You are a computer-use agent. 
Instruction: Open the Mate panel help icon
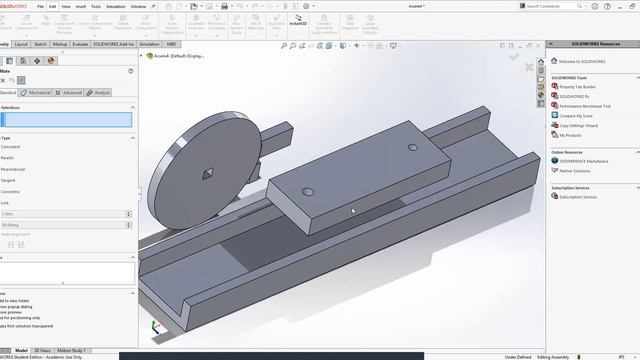131,71
